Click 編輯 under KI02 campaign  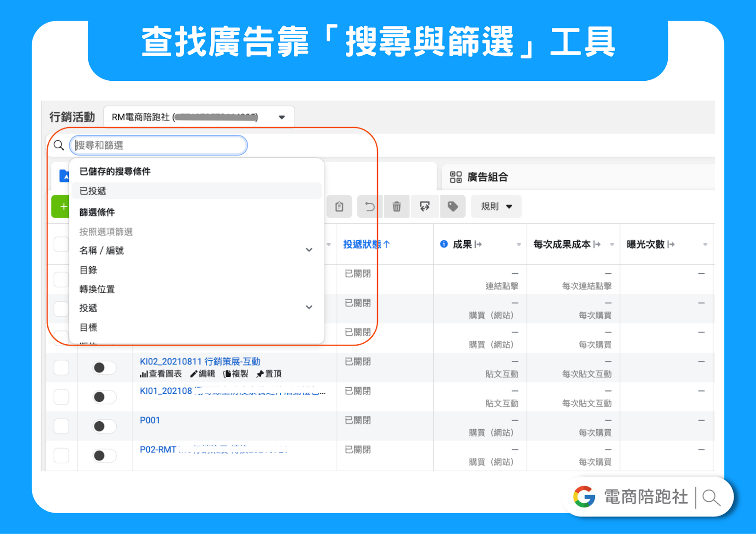(x=202, y=374)
